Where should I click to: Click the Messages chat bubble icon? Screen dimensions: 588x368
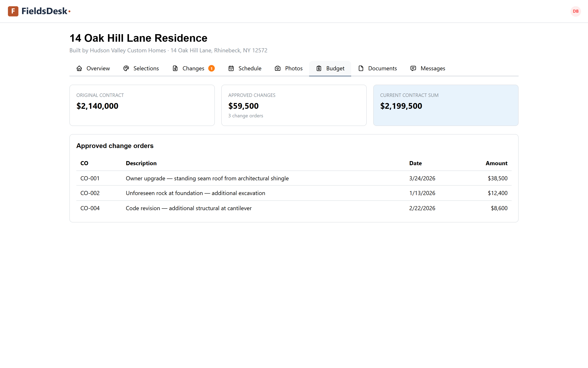pos(413,68)
